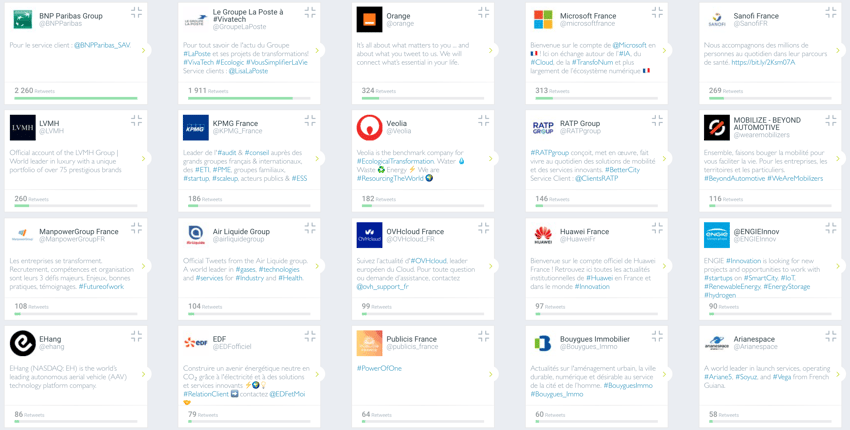This screenshot has width=850, height=430.
Task: Expand Veolia card with green chevron
Action: tap(490, 158)
